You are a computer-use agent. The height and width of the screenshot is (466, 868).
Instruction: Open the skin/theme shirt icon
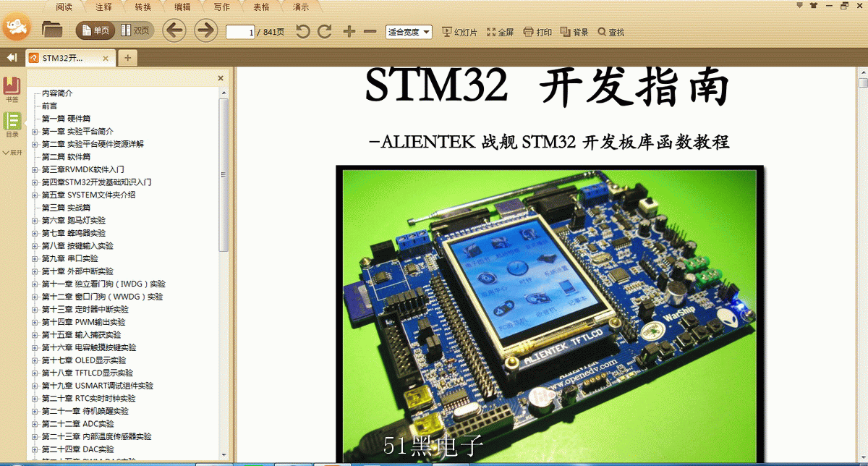click(x=812, y=5)
